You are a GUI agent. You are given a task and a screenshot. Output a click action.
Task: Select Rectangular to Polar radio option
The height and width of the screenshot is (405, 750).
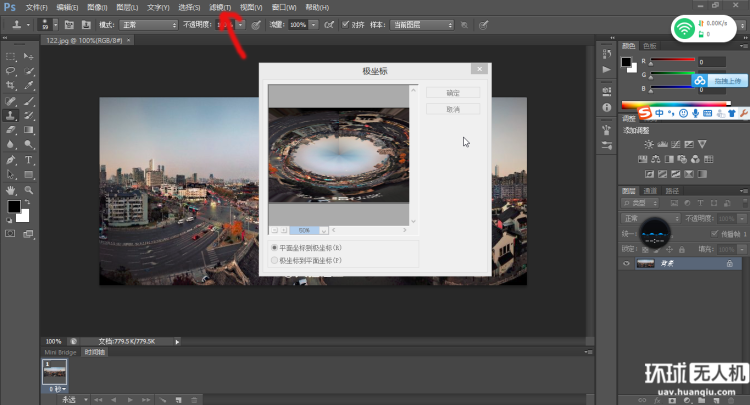pyautogui.click(x=275, y=247)
